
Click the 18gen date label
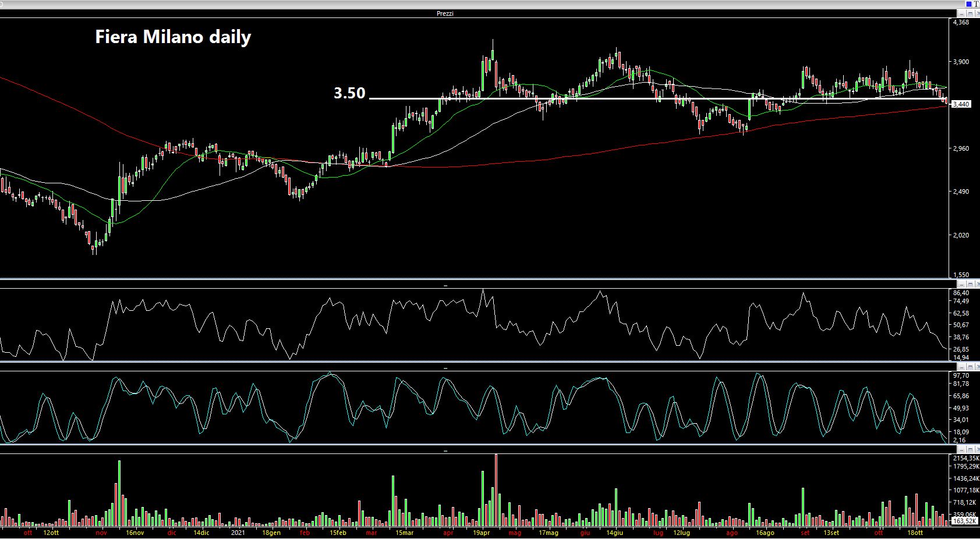tap(271, 533)
